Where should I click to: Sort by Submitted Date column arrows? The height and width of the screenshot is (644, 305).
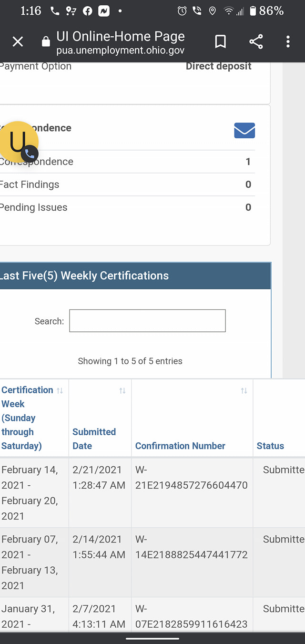coord(122,390)
